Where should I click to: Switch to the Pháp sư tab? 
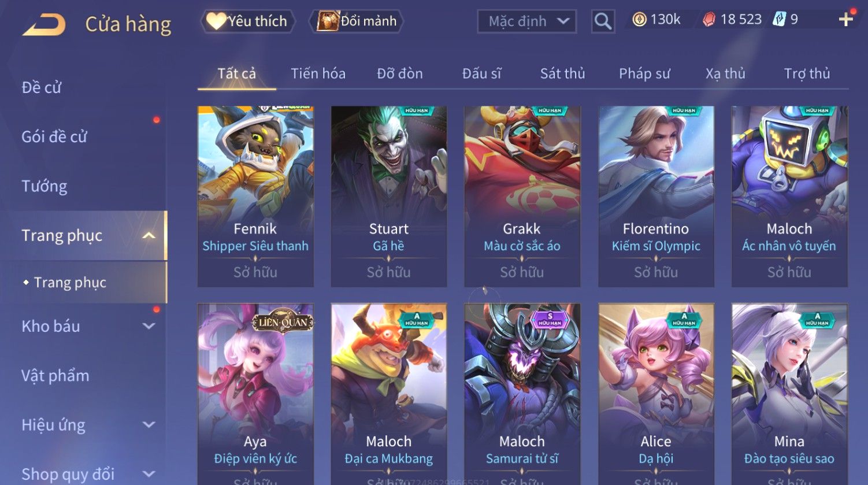pyautogui.click(x=644, y=73)
